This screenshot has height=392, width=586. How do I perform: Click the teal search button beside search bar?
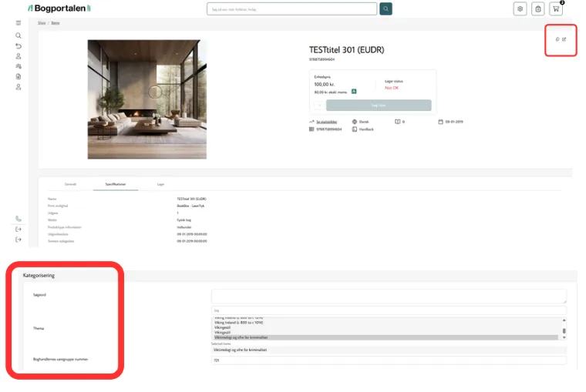[386, 9]
